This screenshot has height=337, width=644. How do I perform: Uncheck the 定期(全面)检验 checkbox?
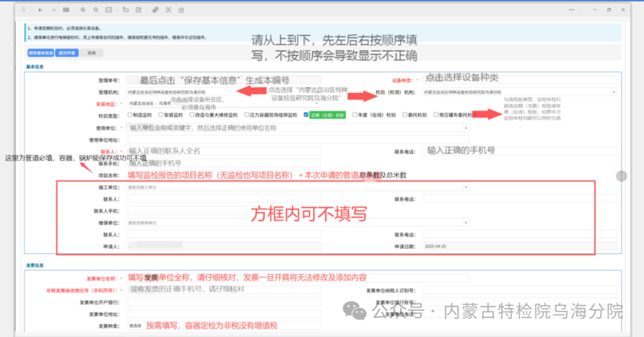pos(306,115)
